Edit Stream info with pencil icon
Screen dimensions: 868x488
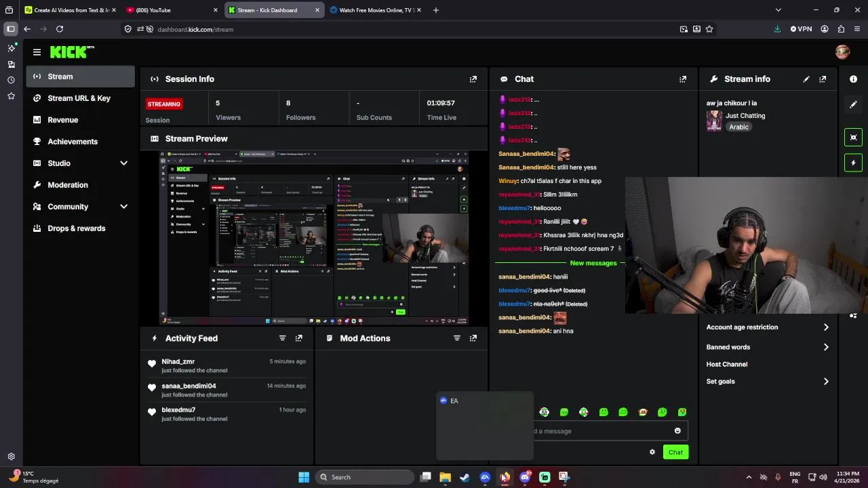click(806, 79)
